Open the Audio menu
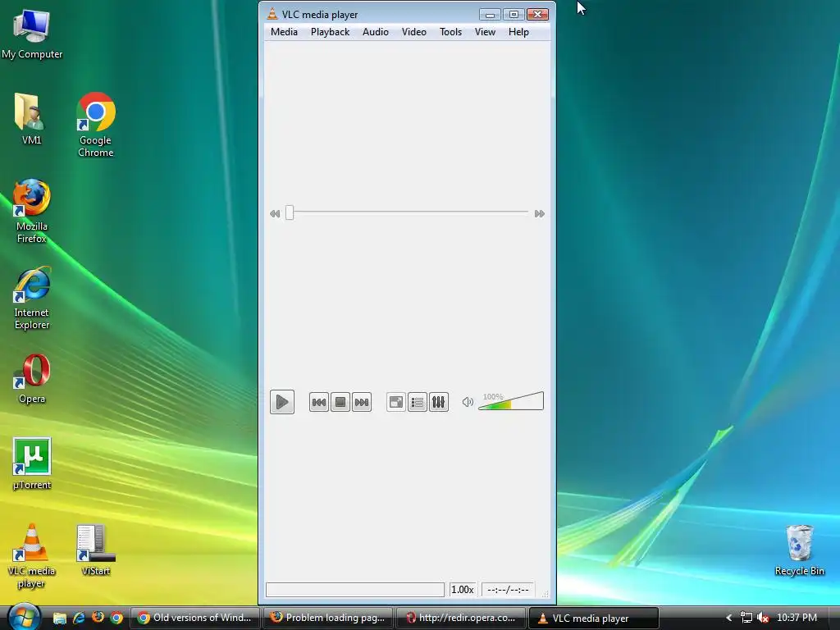Image resolution: width=840 pixels, height=630 pixels. [x=376, y=32]
